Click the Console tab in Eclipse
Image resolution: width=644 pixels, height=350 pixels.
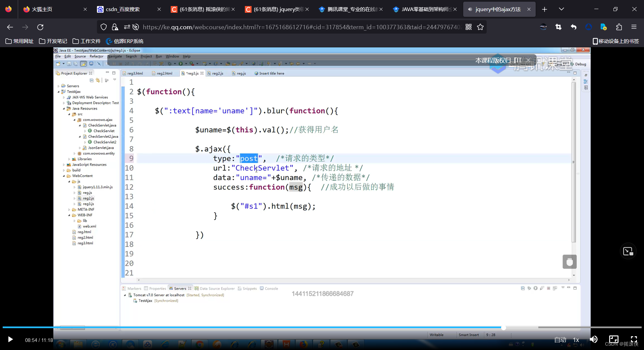tap(269, 289)
